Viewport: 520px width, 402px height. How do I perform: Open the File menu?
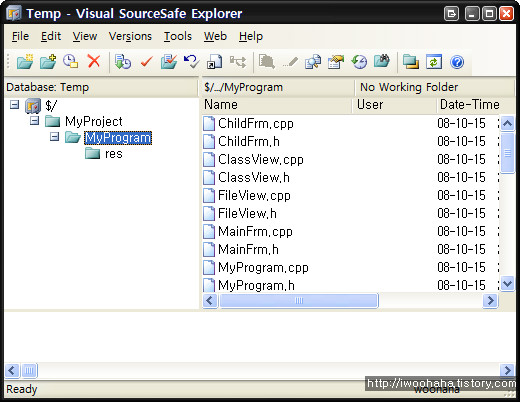pyautogui.click(x=20, y=36)
